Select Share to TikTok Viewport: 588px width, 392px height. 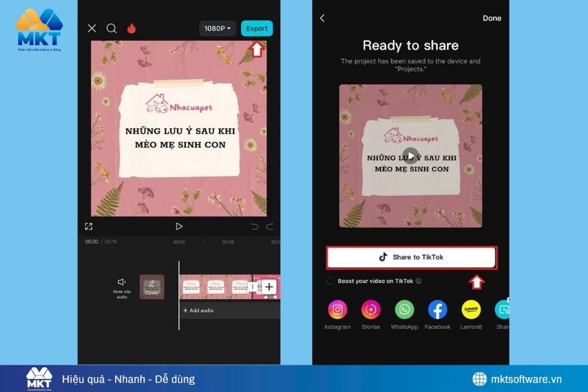point(411,257)
